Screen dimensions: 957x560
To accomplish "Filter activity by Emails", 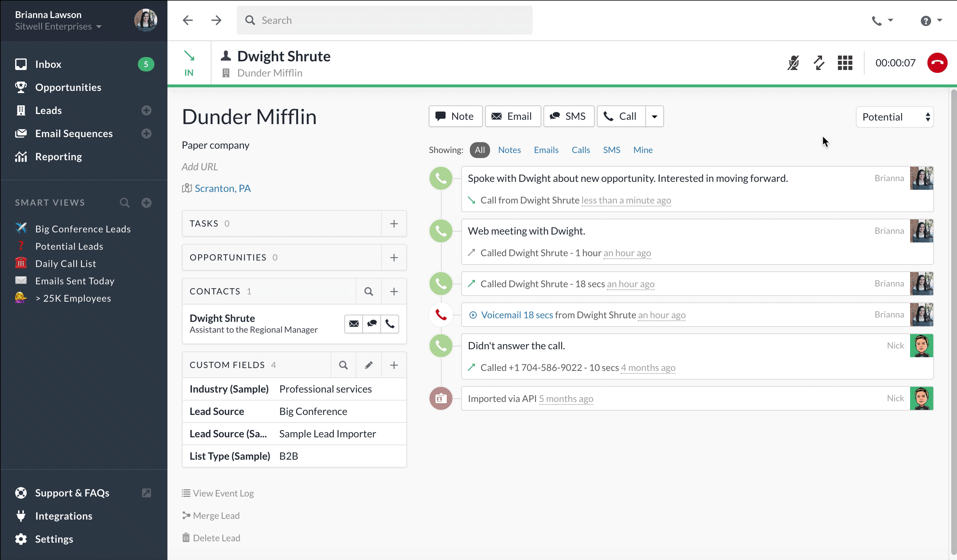I will coord(546,150).
